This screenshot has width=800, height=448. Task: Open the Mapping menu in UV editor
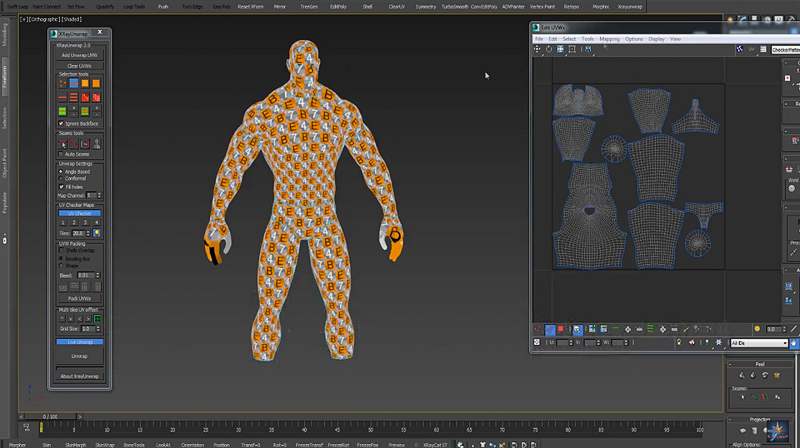point(609,39)
